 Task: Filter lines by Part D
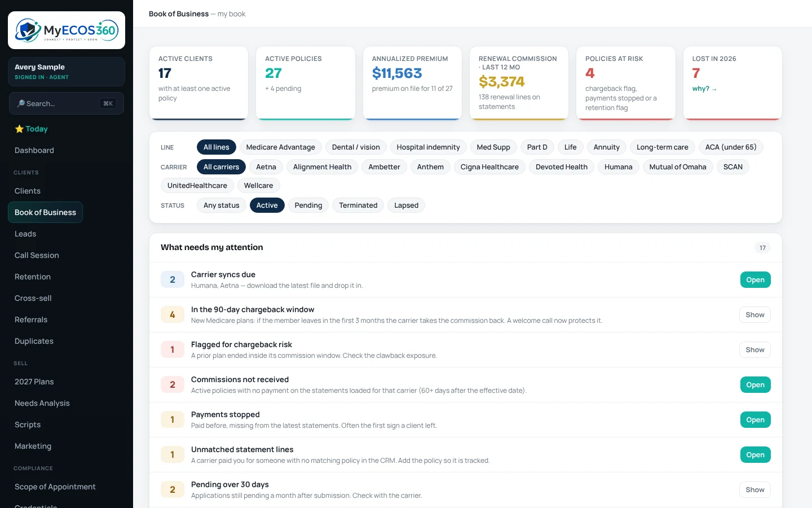click(537, 147)
